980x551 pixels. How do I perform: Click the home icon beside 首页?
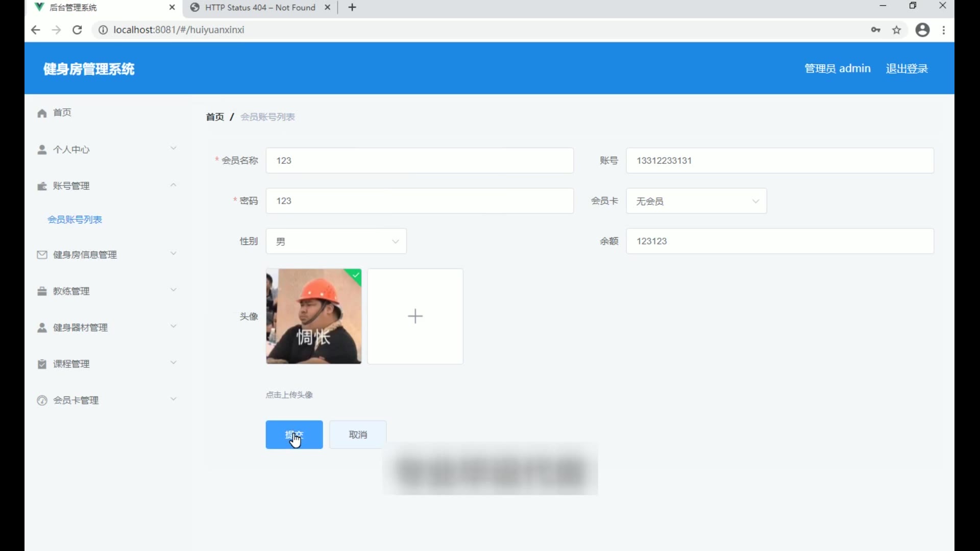(x=42, y=113)
